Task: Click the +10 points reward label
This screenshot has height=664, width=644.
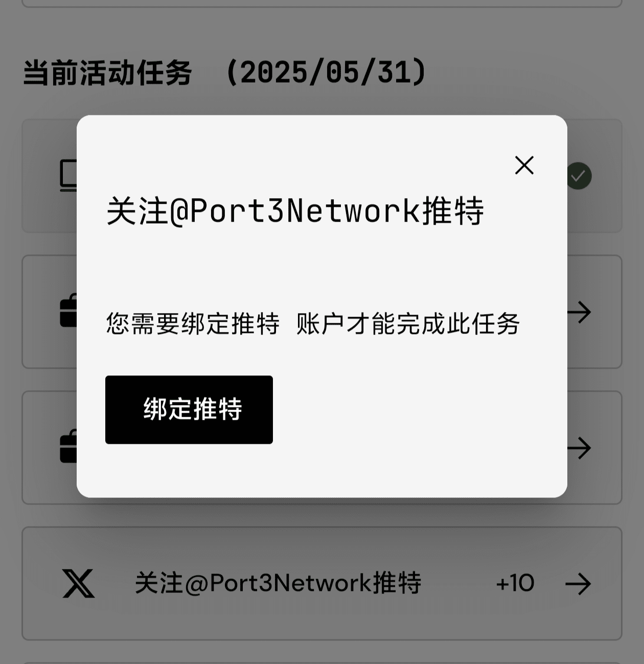Action: (x=515, y=583)
